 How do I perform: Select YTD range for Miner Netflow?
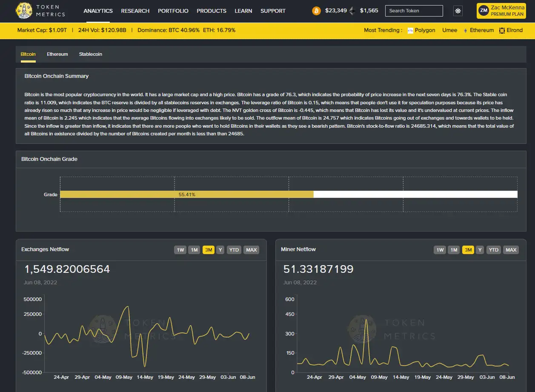point(493,250)
